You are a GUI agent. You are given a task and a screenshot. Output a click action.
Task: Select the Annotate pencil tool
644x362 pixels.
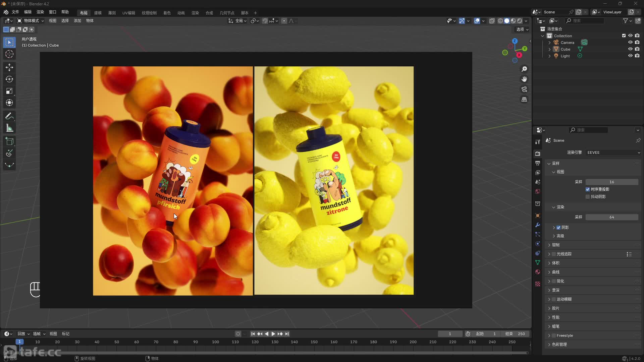click(9, 116)
